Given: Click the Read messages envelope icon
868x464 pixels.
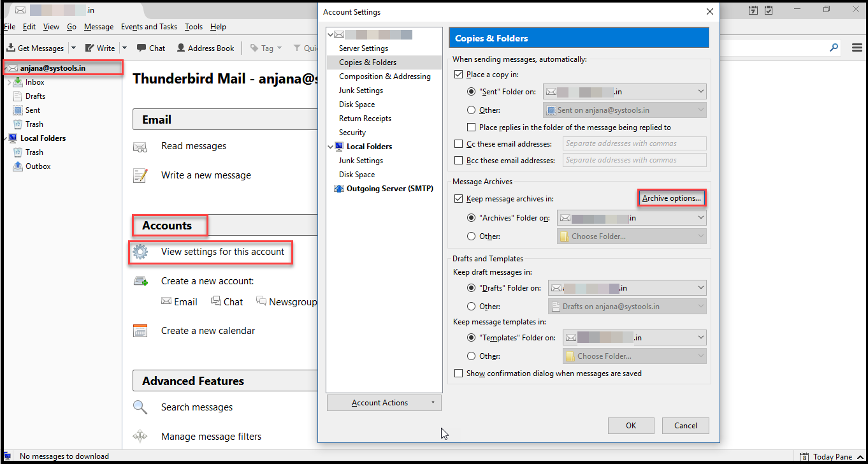Looking at the screenshot, I should (x=140, y=147).
